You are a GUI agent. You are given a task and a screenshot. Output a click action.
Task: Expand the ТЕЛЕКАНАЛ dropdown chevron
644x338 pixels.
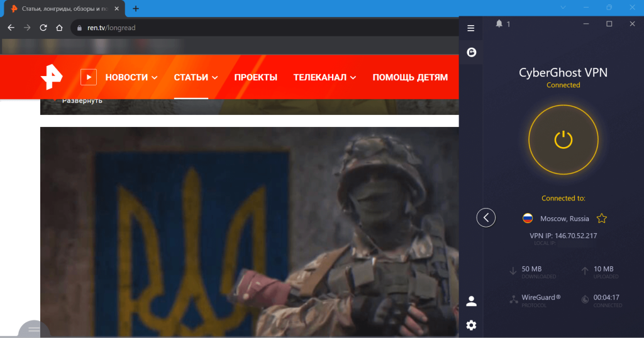[x=353, y=77]
